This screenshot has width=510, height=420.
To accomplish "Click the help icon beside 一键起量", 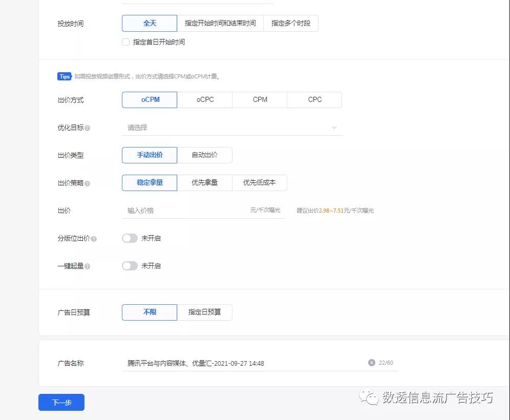I will (x=87, y=266).
